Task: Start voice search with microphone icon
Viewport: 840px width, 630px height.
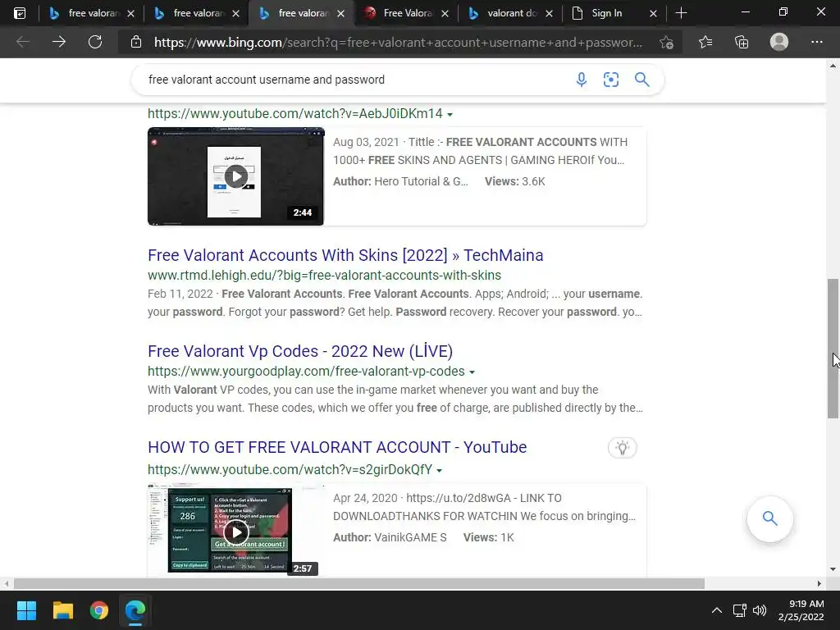Action: coord(582,80)
